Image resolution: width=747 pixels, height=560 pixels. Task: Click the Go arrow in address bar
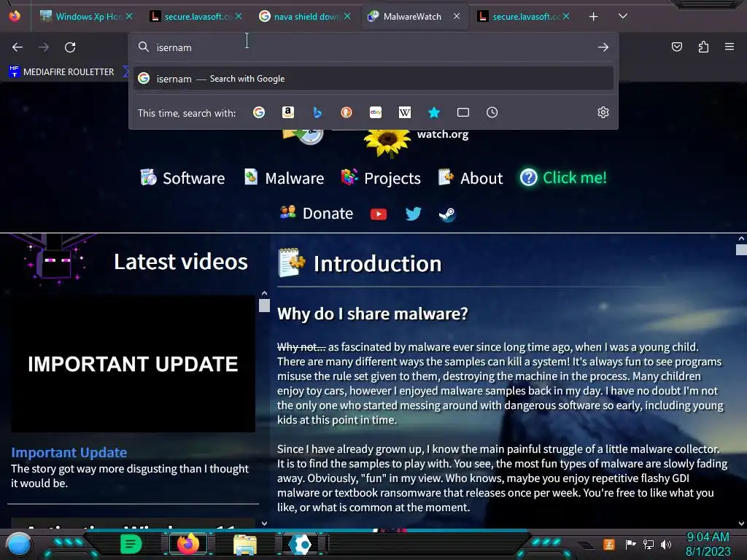tap(603, 47)
